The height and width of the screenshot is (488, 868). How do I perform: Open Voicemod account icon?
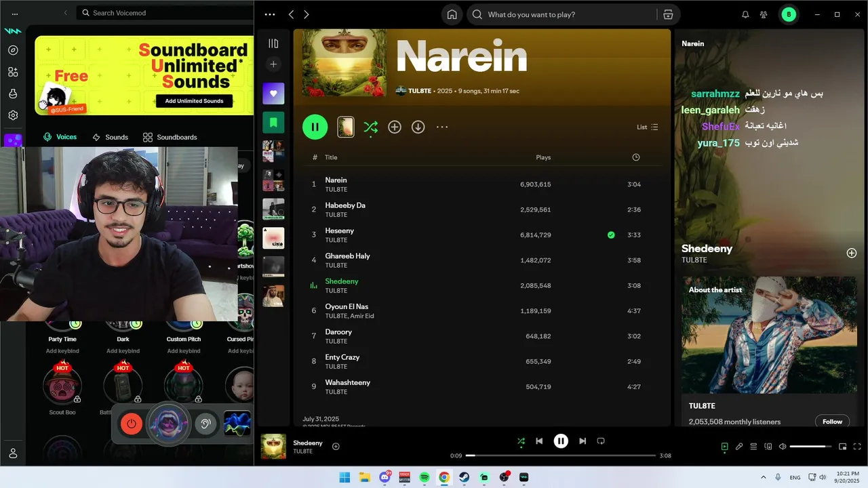[13, 453]
